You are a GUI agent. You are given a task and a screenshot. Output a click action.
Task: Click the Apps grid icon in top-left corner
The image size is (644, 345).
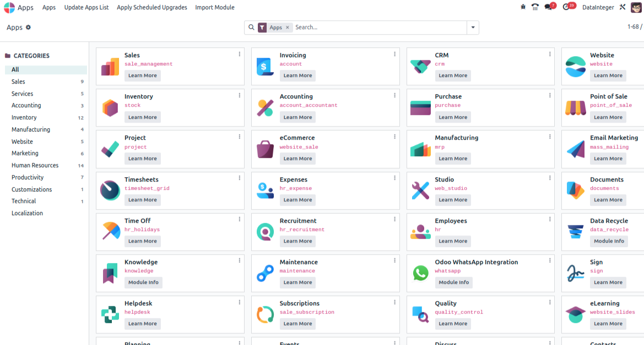pos(9,7)
